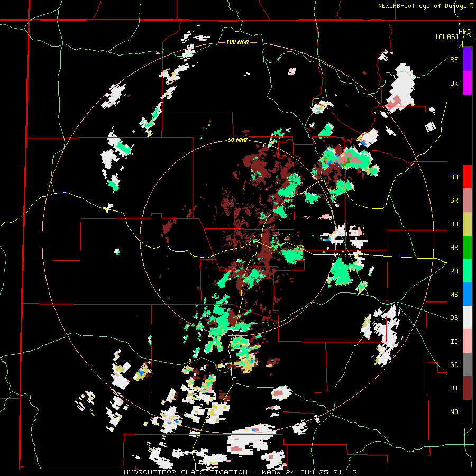The height and width of the screenshot is (476, 476).
Task: Click the WS blue legend swatch
Action: click(x=467, y=294)
